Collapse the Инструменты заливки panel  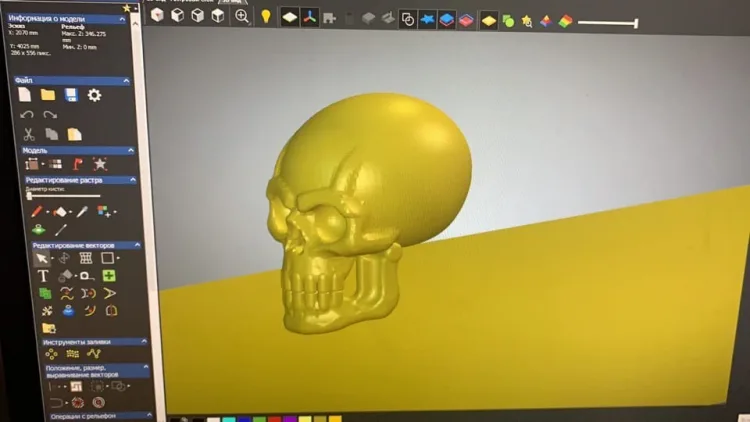click(144, 341)
